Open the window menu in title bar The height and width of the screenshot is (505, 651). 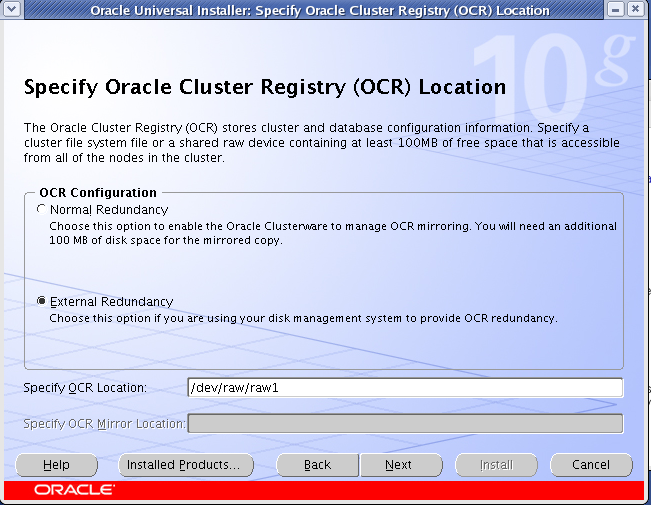[11, 9]
